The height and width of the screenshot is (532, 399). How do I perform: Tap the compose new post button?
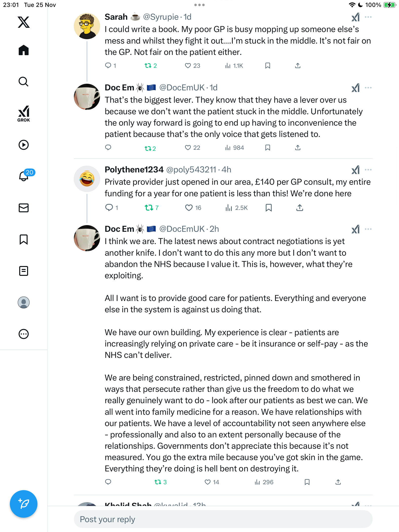[x=24, y=504]
